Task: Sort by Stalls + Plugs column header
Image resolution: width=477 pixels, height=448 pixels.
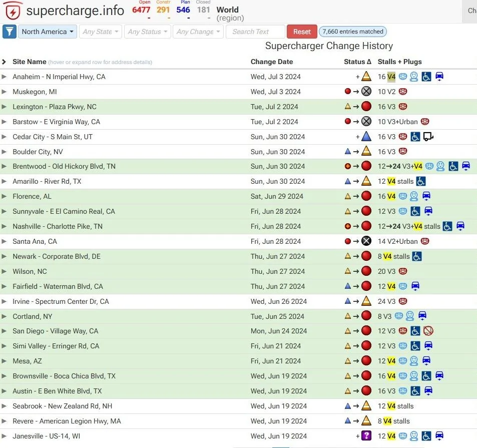Action: 400,62
